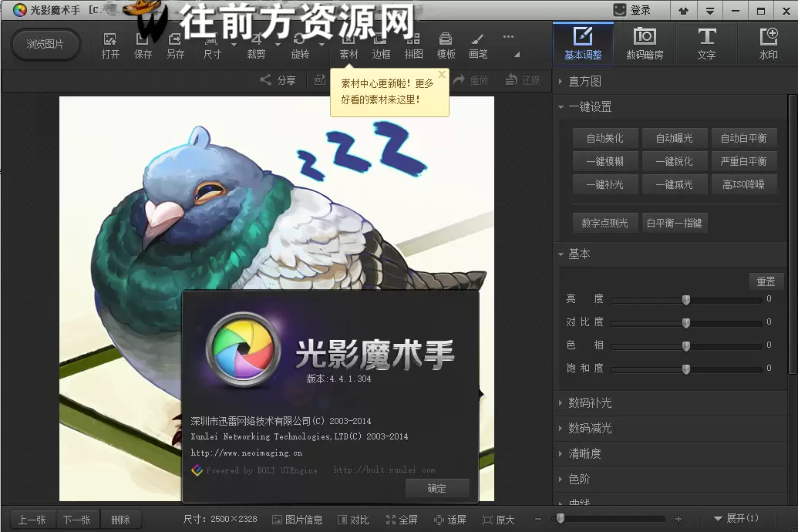Zoom in with the plus icon
Screen dimensions: 798x532
point(678,519)
